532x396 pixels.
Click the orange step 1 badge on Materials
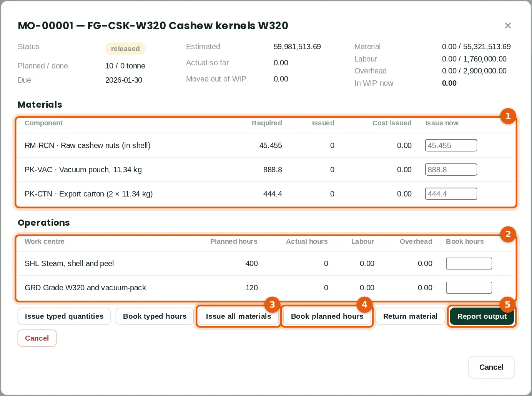(x=508, y=116)
